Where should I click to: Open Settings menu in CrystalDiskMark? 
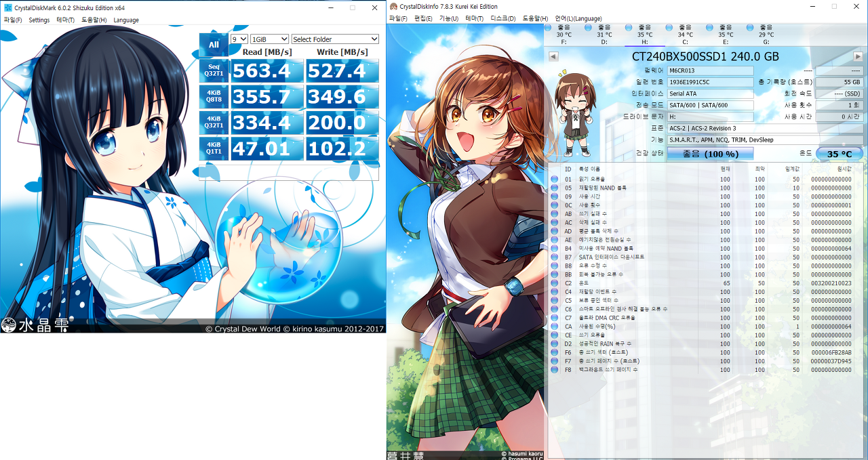[39, 20]
